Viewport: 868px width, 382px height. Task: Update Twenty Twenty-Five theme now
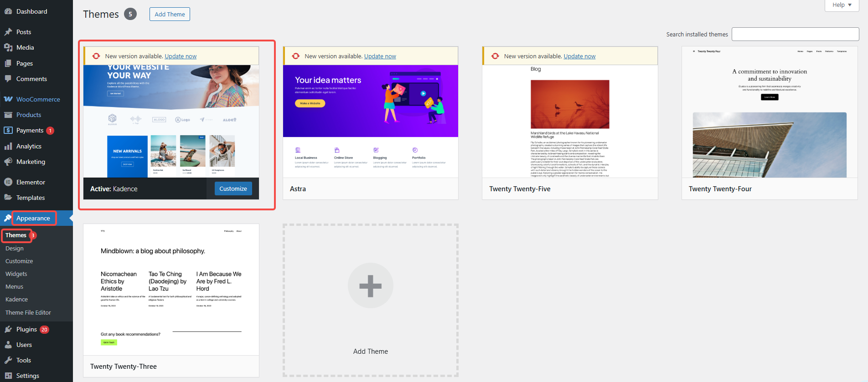579,56
